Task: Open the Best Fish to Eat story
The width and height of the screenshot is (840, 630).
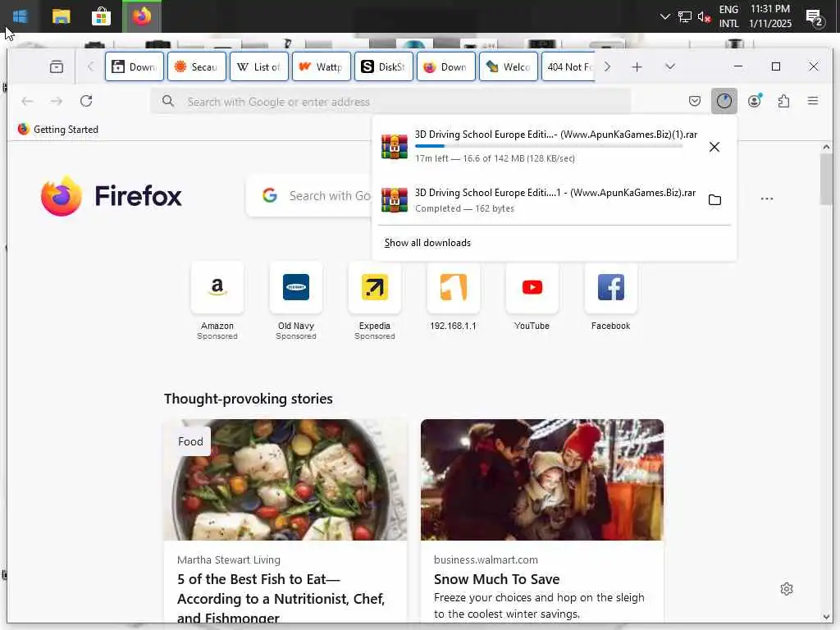Action: [281, 598]
